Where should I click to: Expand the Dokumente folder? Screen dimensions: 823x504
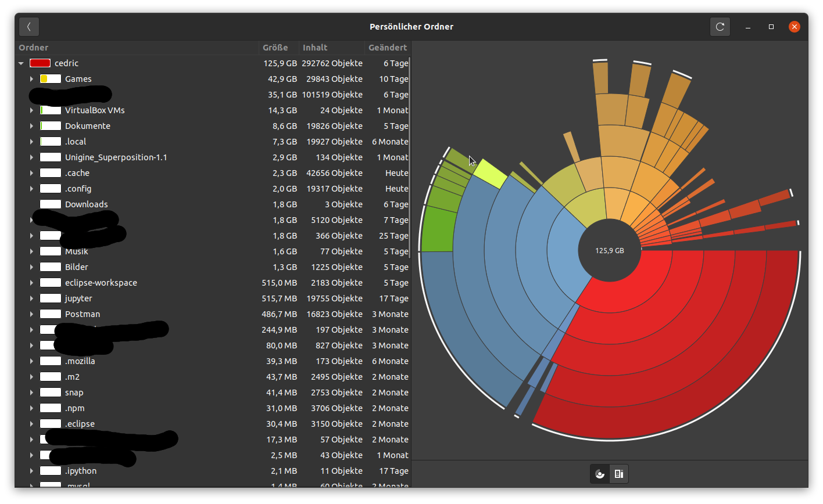click(31, 126)
